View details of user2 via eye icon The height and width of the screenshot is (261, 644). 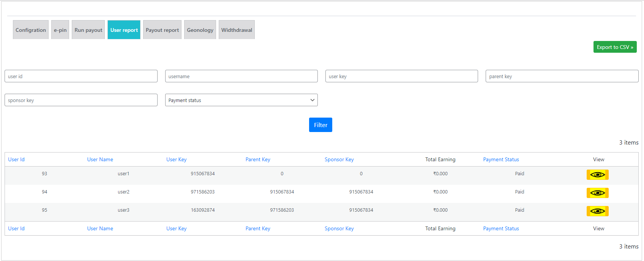click(597, 193)
